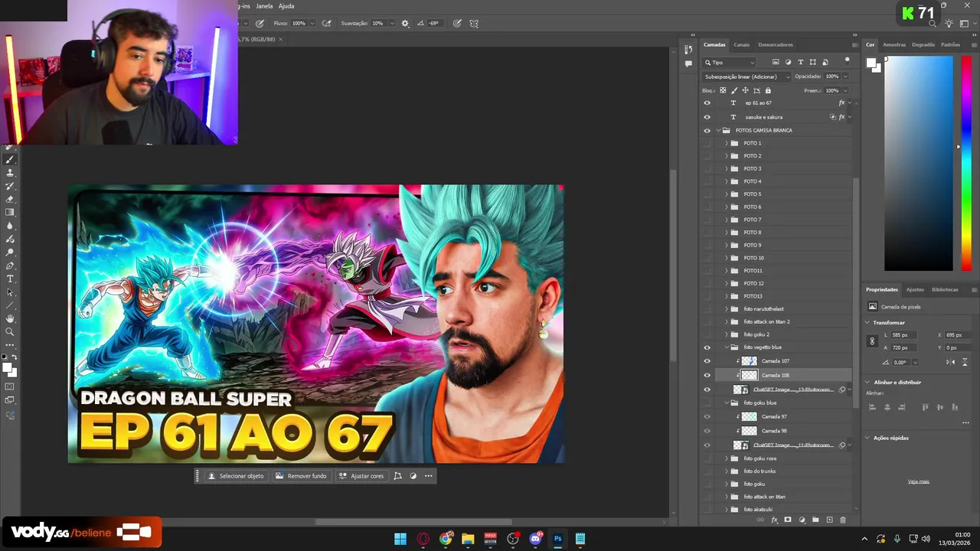Viewport: 980px width, 551px height.
Task: Hide the FOTOS CAMISA BRANCA group
Action: tap(707, 130)
